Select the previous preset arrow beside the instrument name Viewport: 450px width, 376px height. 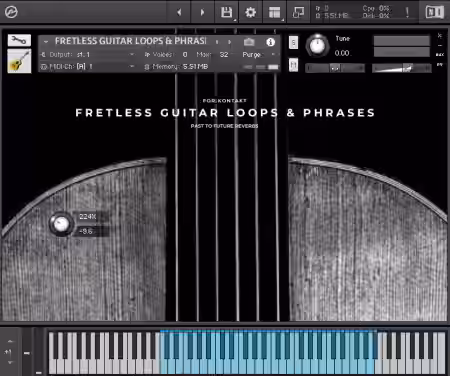coord(217,42)
